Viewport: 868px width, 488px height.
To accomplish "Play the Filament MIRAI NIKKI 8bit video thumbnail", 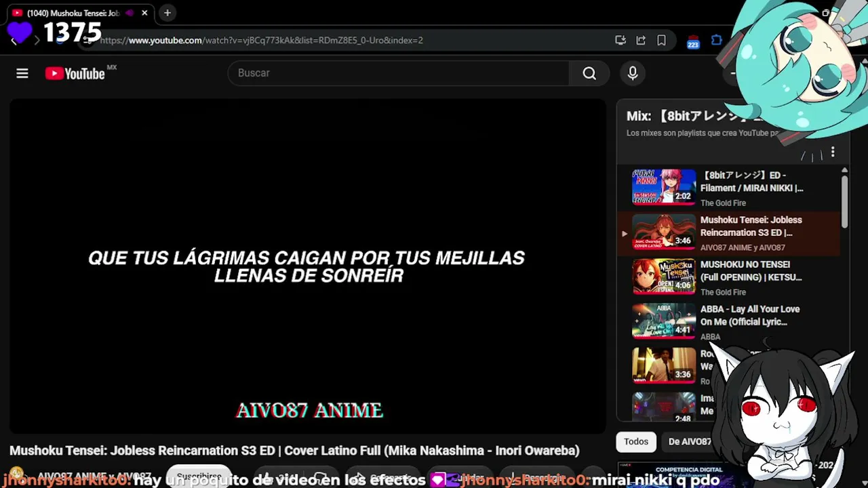I will tap(664, 186).
